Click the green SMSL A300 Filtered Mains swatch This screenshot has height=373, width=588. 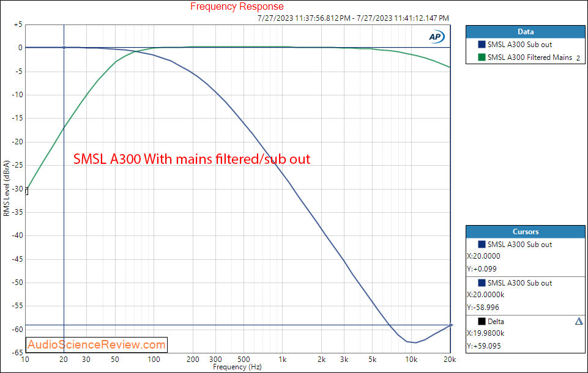pyautogui.click(x=482, y=57)
